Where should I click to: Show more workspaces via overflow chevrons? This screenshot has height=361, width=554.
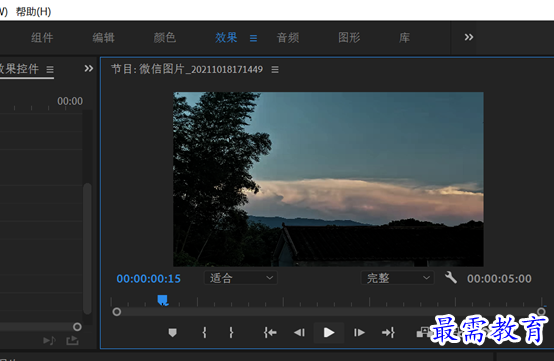pyautogui.click(x=468, y=37)
